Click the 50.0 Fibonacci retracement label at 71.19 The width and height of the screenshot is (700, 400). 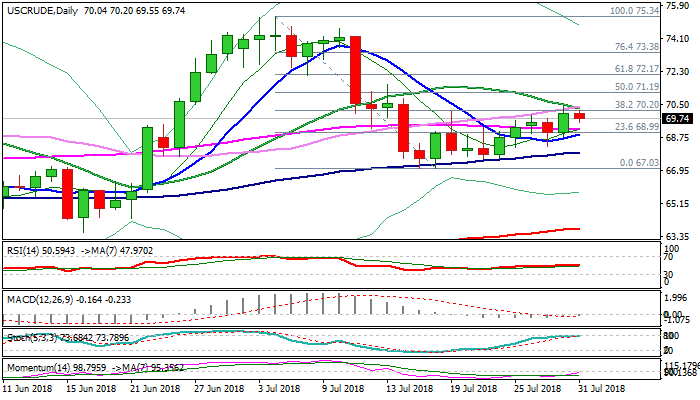click(636, 89)
